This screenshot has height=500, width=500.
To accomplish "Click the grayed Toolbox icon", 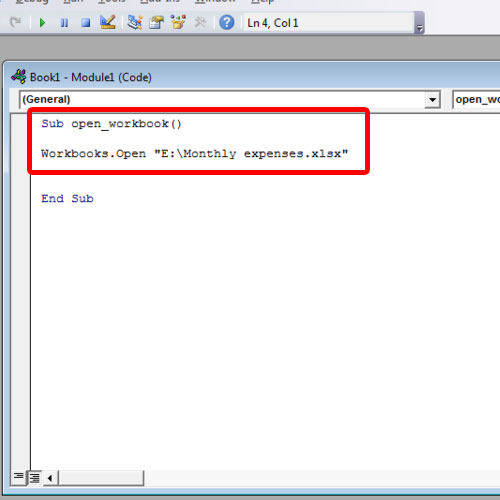I will (200, 22).
